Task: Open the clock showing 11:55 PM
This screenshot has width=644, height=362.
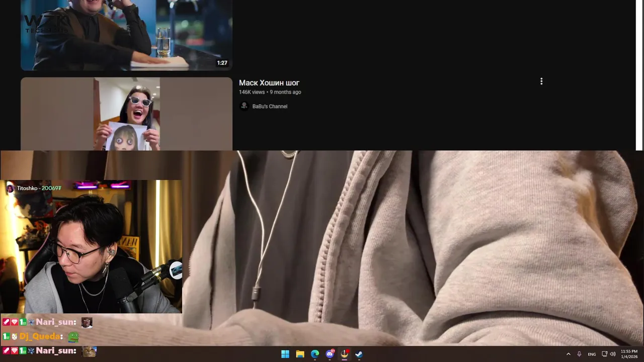Action: point(629,354)
